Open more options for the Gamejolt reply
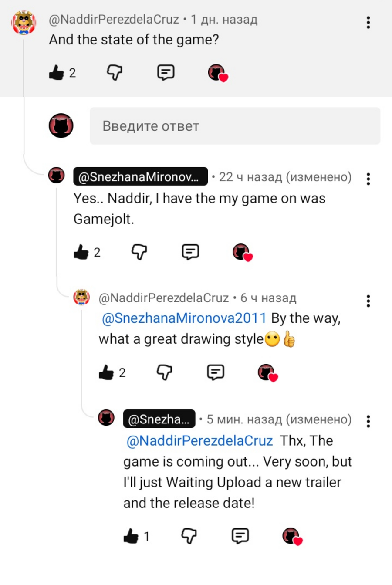 pos(368,179)
